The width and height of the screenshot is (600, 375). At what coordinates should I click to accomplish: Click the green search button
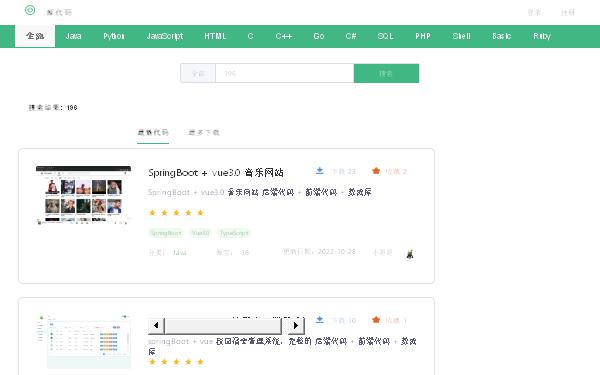point(386,73)
